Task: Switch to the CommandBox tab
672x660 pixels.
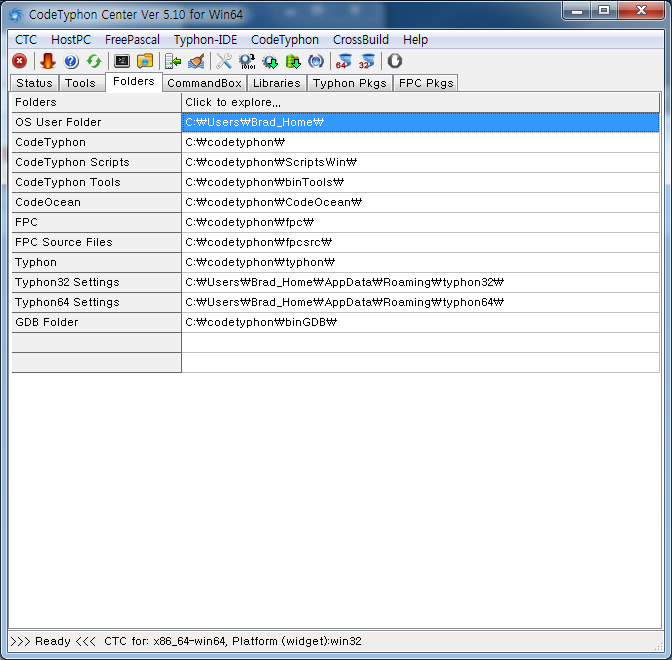Action: point(204,83)
